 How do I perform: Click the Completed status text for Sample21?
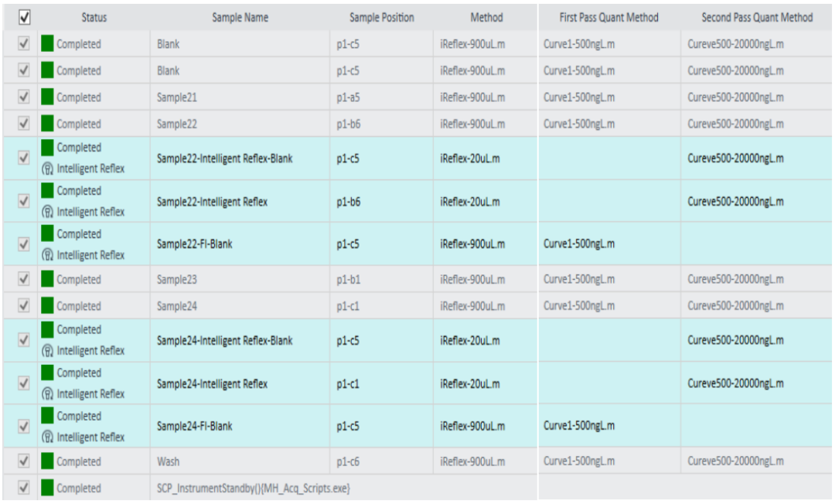(79, 97)
